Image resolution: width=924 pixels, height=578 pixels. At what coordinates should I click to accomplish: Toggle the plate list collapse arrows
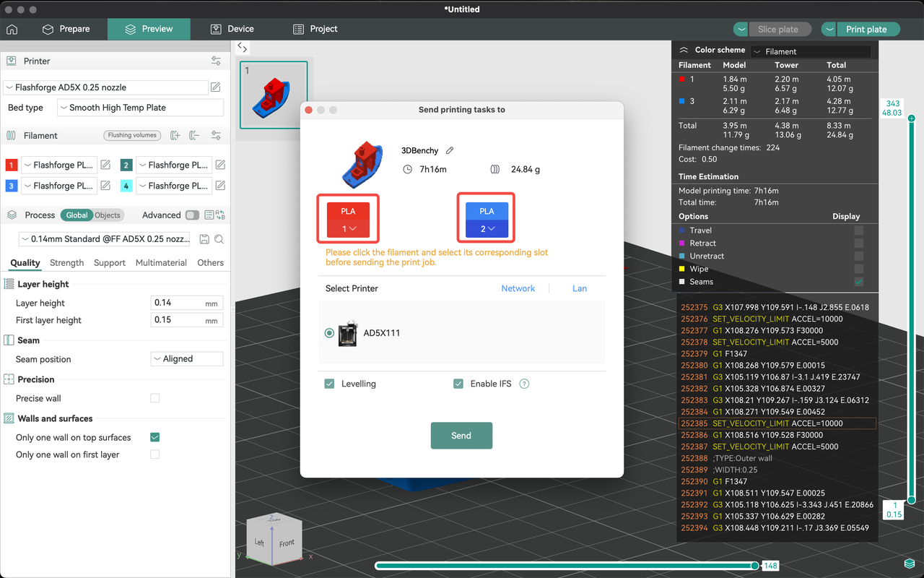point(243,48)
